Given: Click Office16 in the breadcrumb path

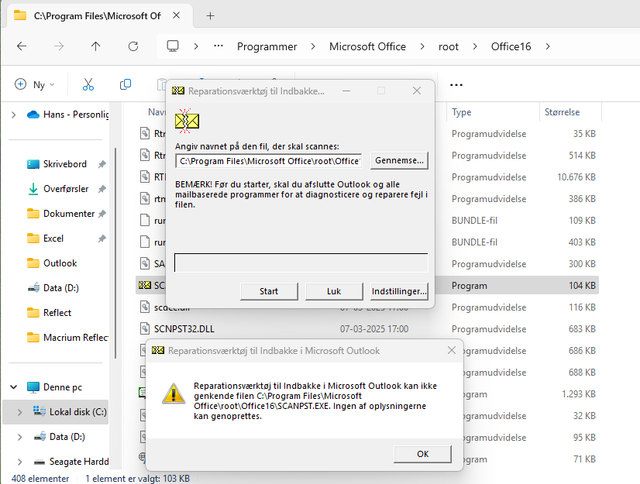Looking at the screenshot, I should click(511, 47).
